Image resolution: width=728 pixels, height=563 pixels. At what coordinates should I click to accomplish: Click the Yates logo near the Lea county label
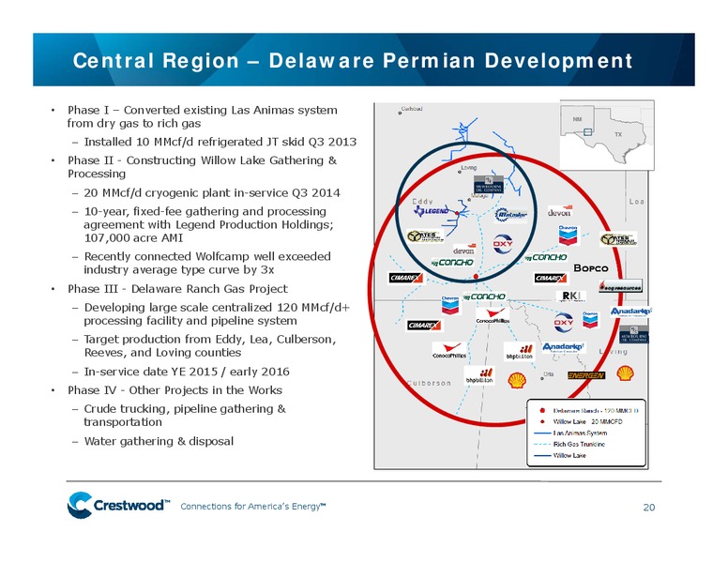click(618, 238)
